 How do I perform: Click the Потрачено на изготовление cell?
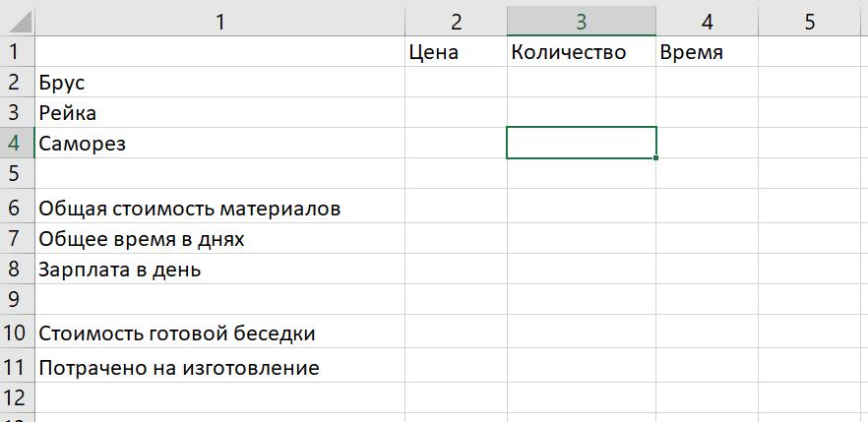(x=219, y=367)
